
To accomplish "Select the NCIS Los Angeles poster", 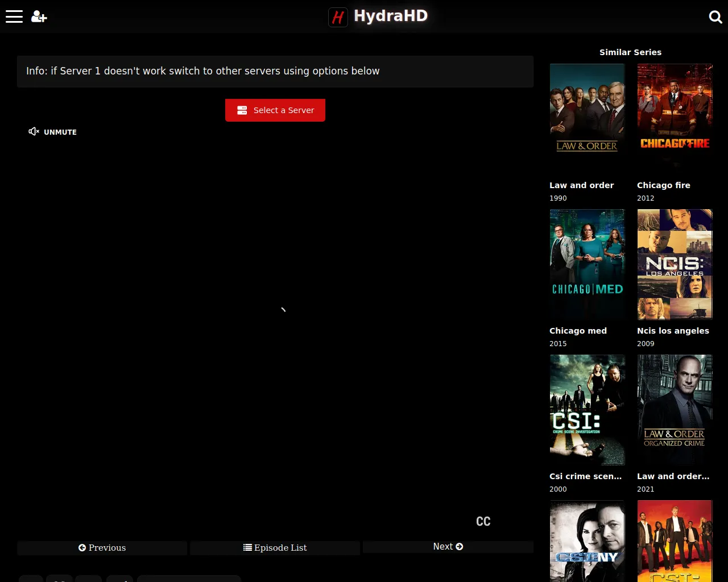I will click(675, 264).
